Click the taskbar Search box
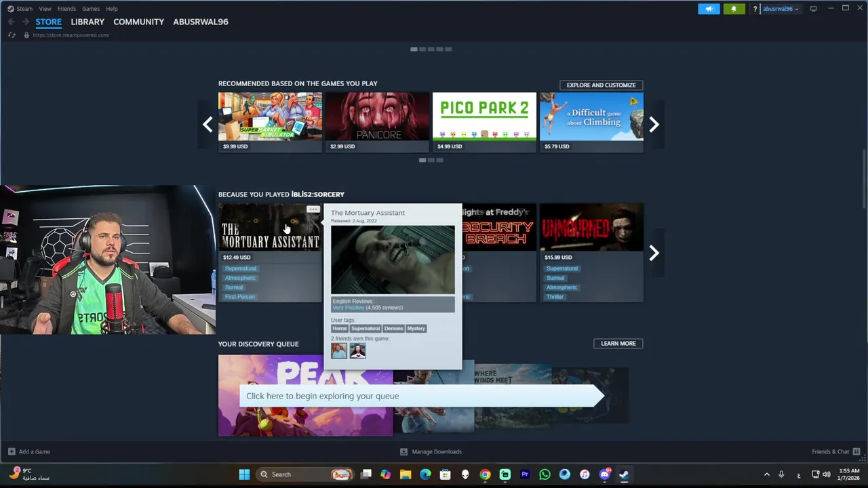This screenshot has height=488, width=868. (x=305, y=474)
